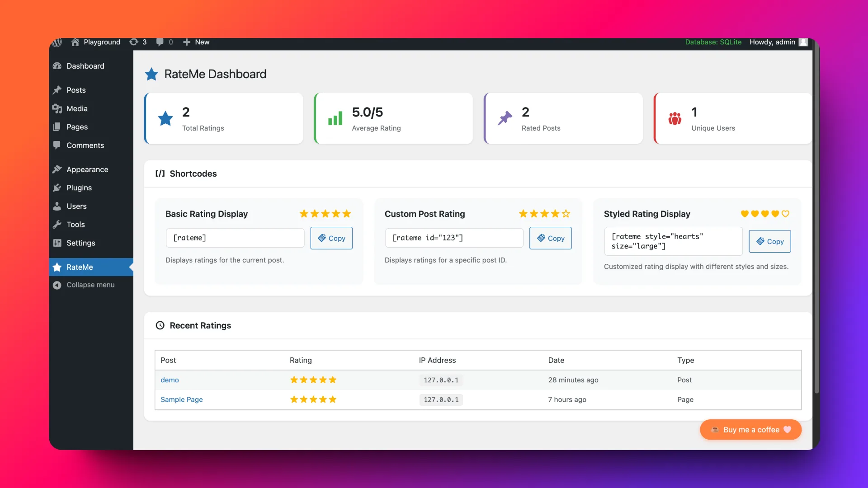Viewport: 868px width, 488px height.
Task: Click the Shortcodes bracket icon
Action: click(160, 174)
